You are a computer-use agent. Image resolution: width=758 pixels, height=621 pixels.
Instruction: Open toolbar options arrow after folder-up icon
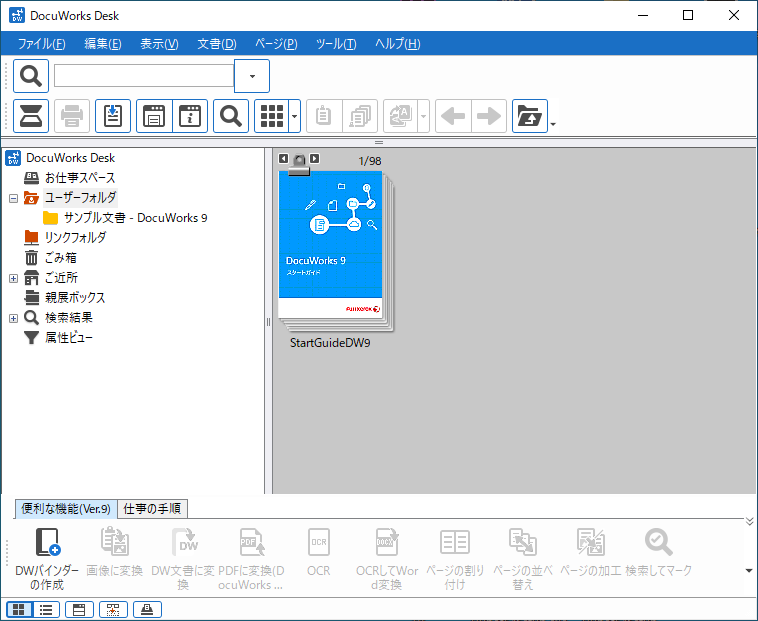(553, 124)
